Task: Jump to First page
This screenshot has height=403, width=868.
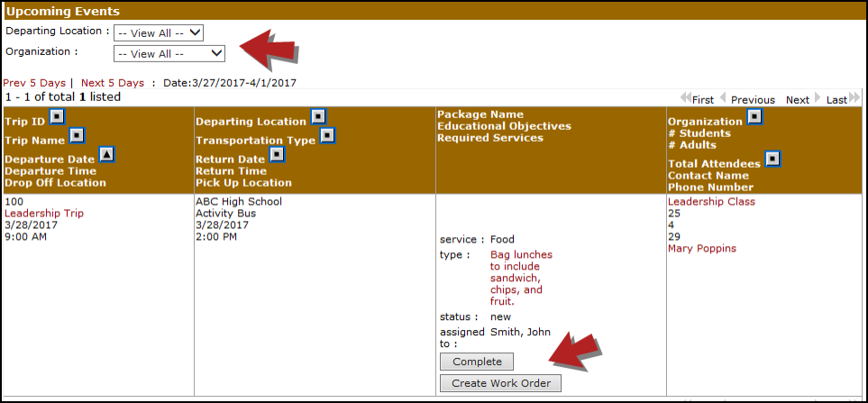Action: (697, 100)
